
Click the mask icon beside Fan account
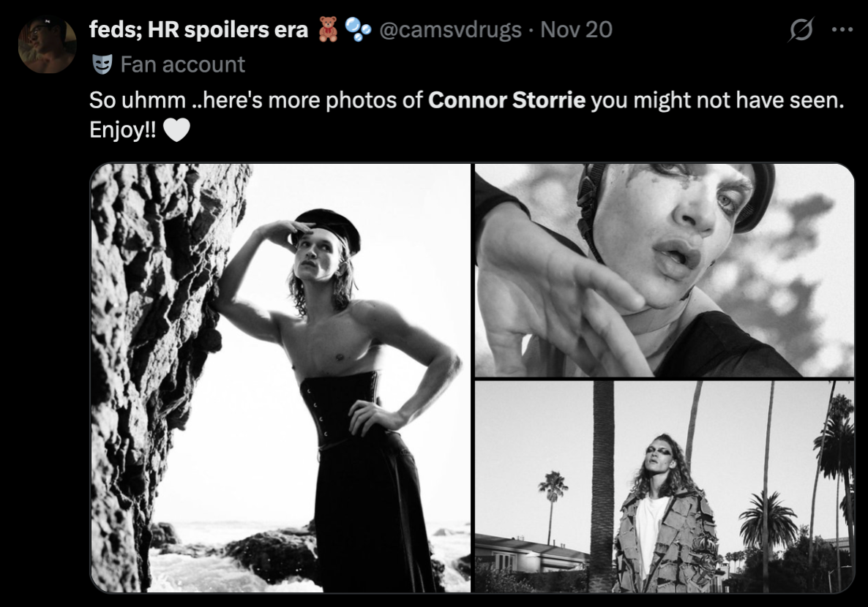[x=102, y=65]
